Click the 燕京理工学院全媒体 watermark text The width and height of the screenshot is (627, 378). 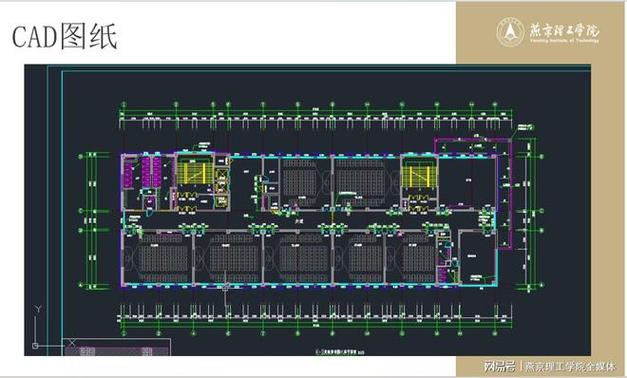(570, 366)
